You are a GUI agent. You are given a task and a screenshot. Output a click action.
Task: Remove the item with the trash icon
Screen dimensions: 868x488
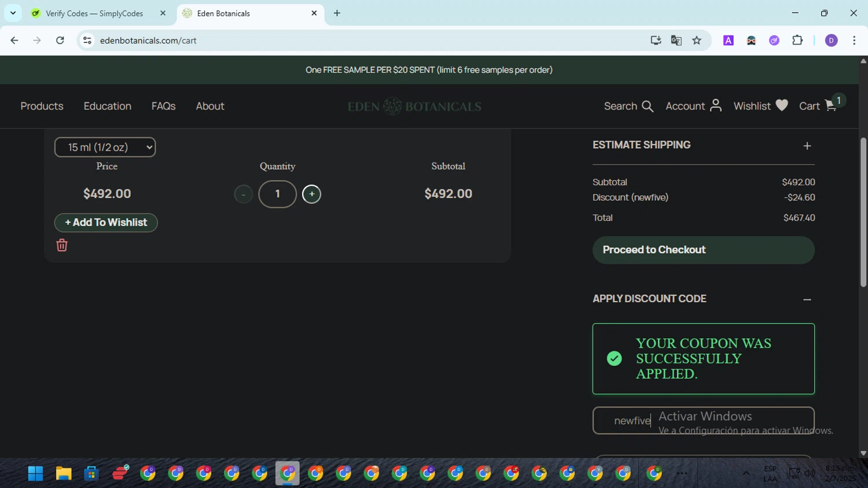(x=62, y=245)
